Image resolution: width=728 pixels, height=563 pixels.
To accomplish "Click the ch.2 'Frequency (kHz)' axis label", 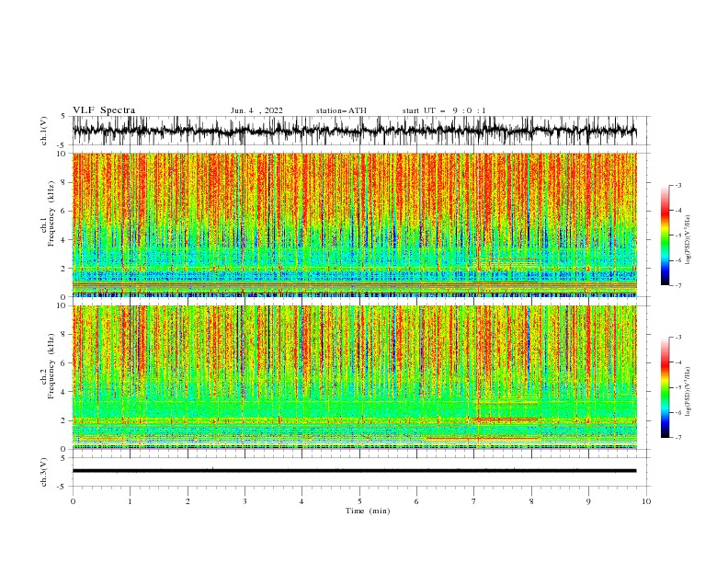I will point(51,366).
